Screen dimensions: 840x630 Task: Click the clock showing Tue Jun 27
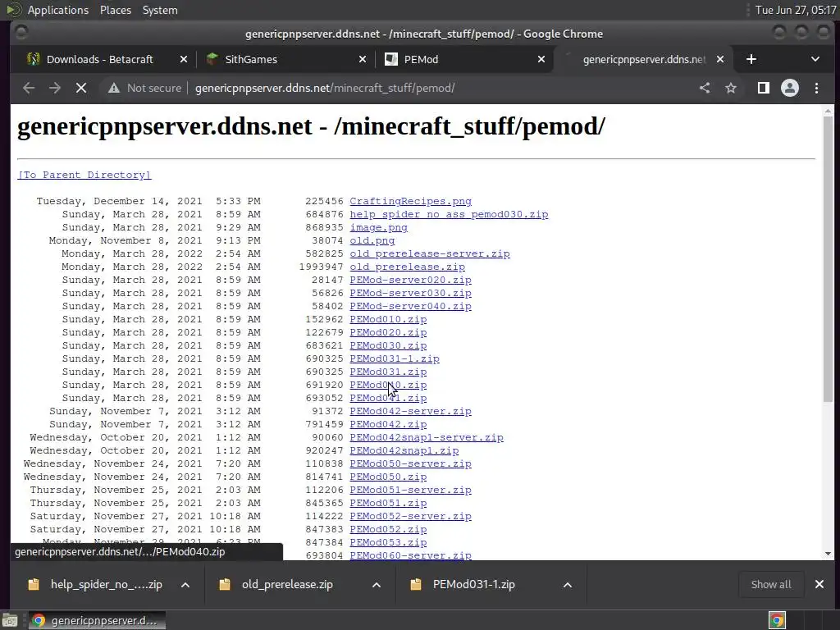[x=795, y=10]
